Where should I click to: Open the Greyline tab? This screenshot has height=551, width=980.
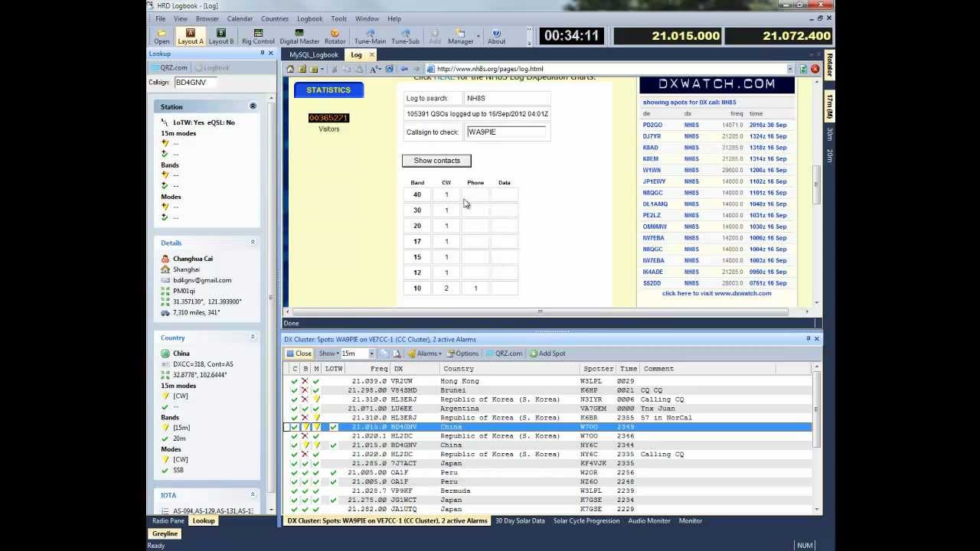coord(165,533)
